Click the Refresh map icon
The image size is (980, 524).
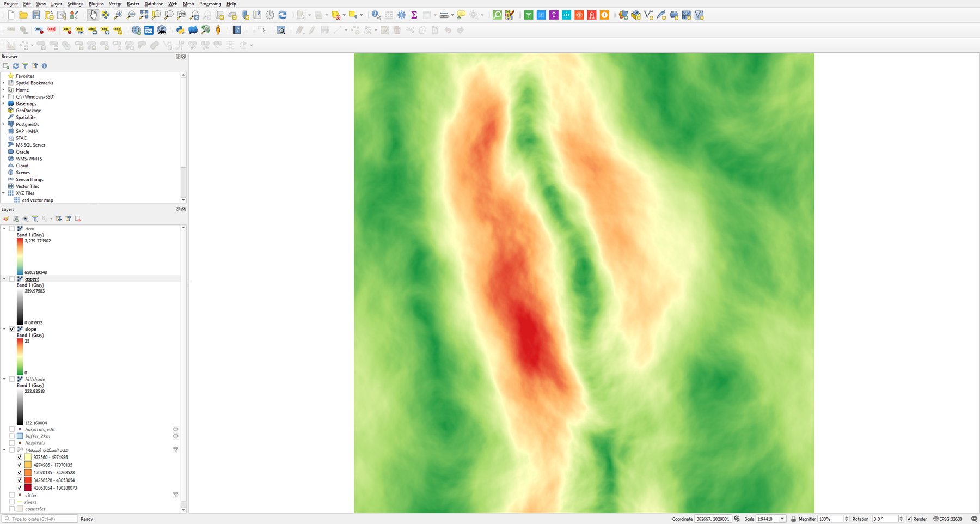tap(282, 15)
